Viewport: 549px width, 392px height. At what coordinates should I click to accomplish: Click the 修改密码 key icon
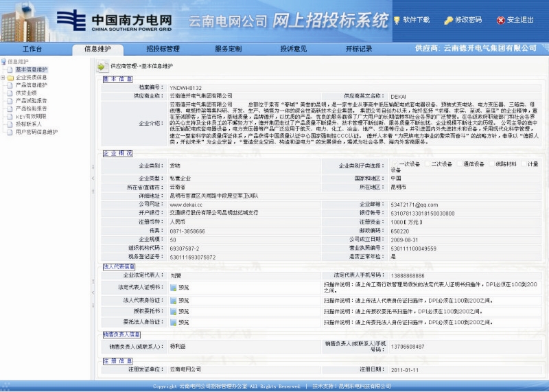pyautogui.click(x=448, y=20)
